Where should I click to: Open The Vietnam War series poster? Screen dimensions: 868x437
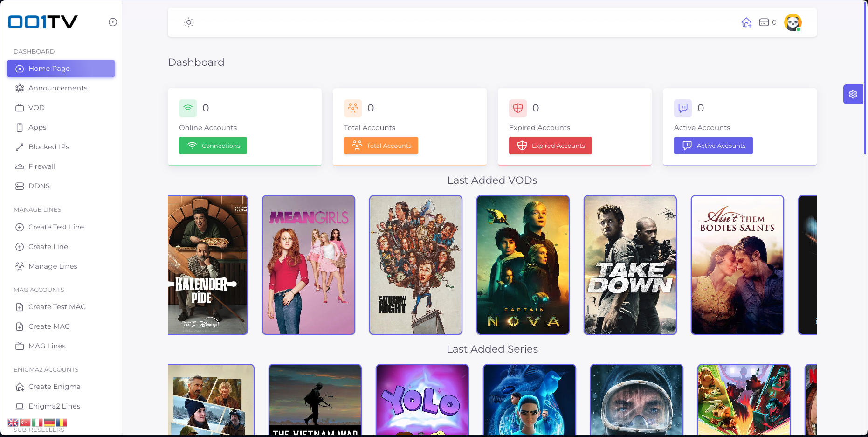point(315,400)
